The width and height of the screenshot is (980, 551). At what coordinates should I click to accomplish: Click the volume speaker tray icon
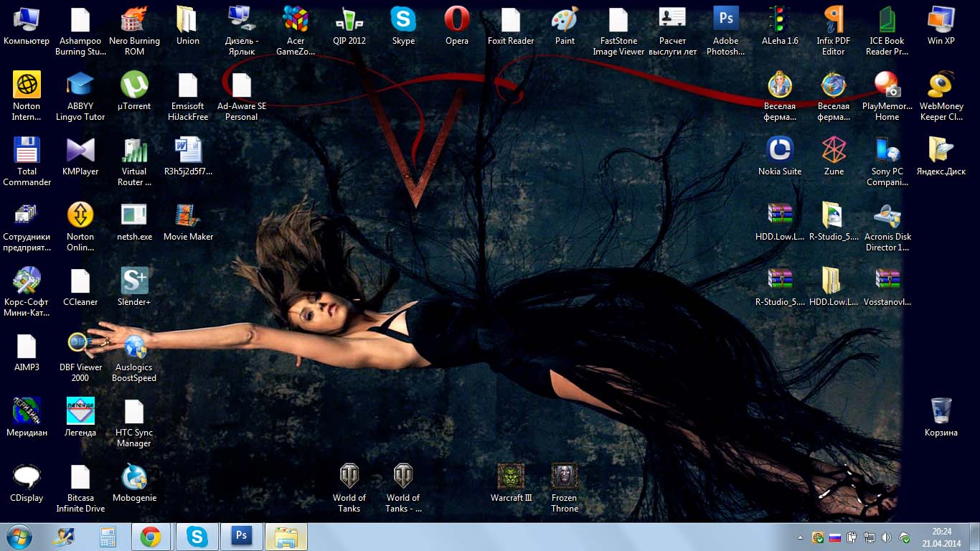[x=886, y=537]
